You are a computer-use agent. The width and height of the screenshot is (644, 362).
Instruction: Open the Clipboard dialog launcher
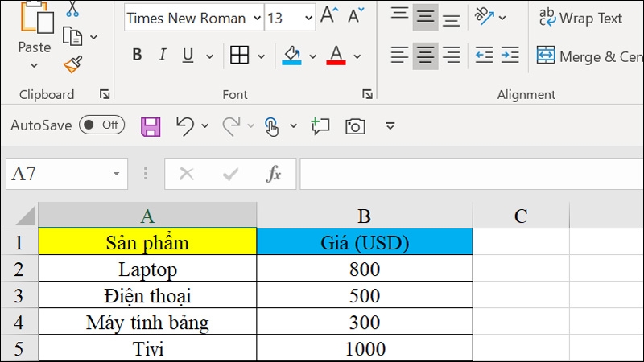coord(105,94)
